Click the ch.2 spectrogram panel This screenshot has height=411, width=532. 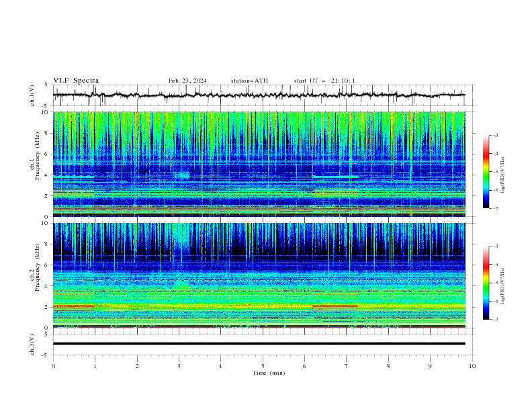coord(259,275)
